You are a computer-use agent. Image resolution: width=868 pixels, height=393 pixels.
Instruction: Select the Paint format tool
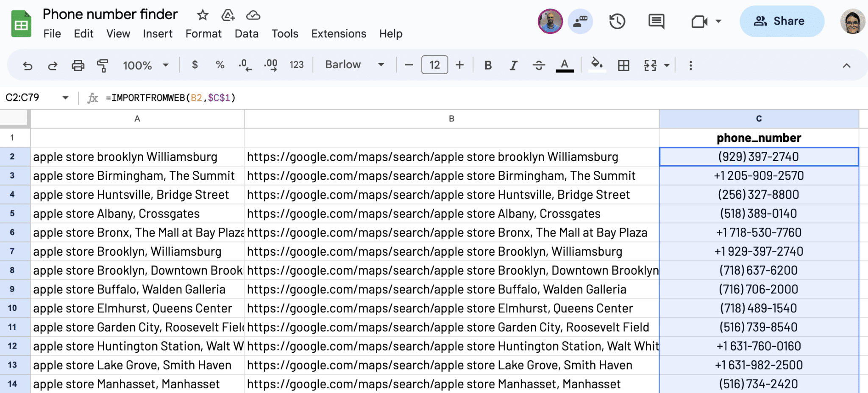[x=102, y=65]
